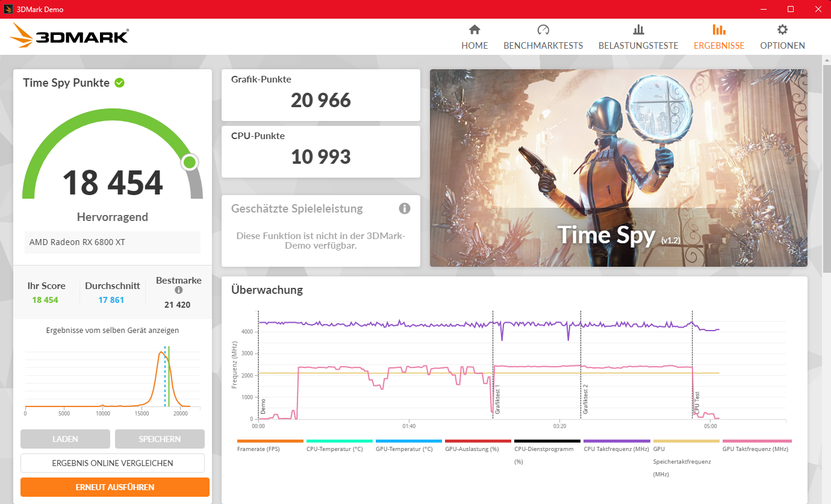Click the Hervorragend rating label

coord(113,217)
